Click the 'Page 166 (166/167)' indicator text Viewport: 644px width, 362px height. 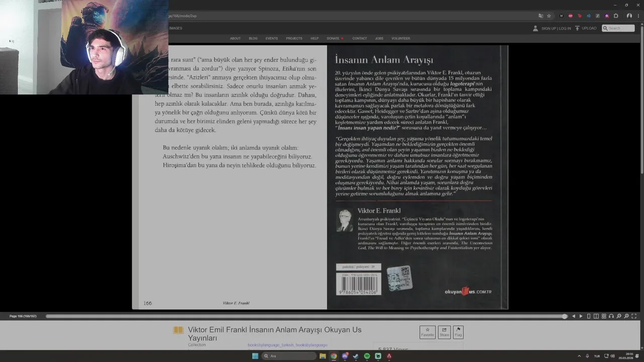(23, 316)
